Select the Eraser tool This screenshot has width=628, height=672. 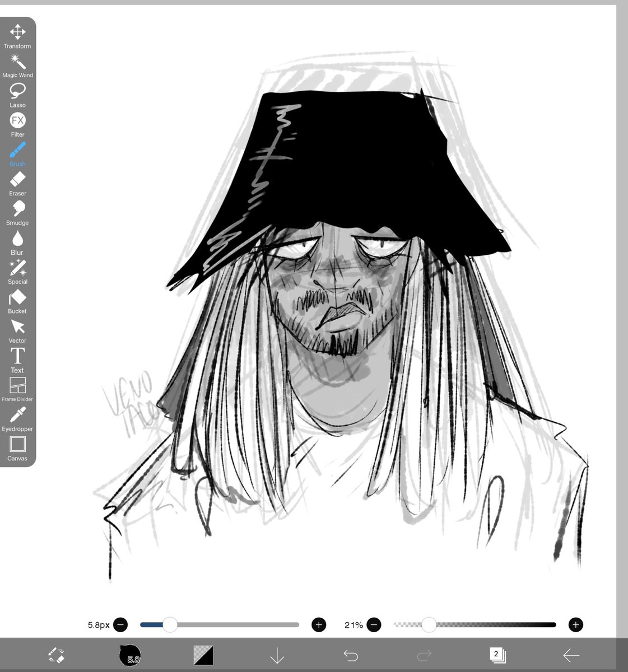pos(17,184)
